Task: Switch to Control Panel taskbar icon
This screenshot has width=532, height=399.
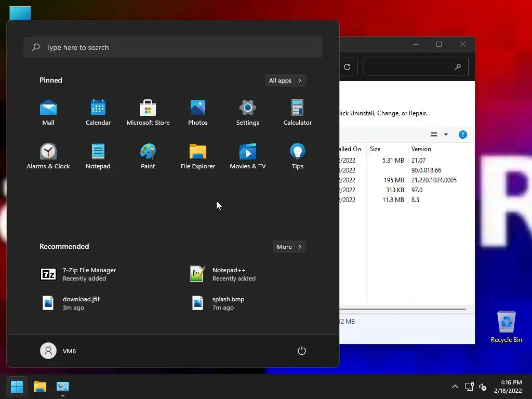Action: tap(63, 387)
